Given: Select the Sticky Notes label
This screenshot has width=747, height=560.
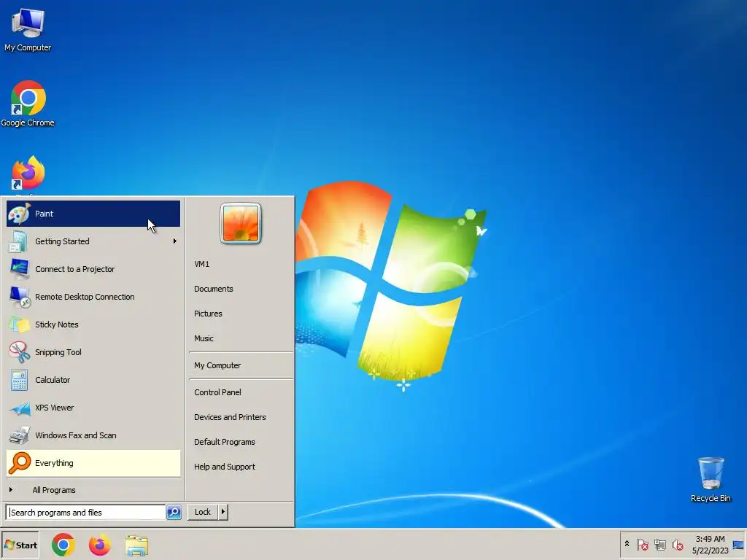Looking at the screenshot, I should coord(57,324).
